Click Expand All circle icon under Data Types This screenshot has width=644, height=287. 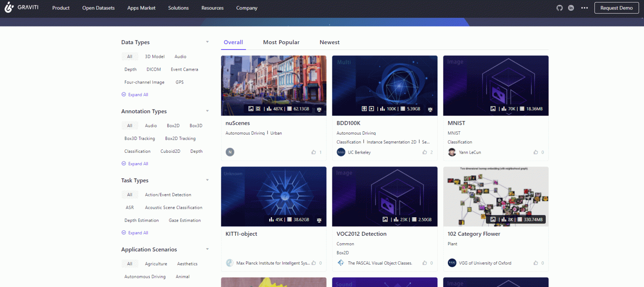123,95
